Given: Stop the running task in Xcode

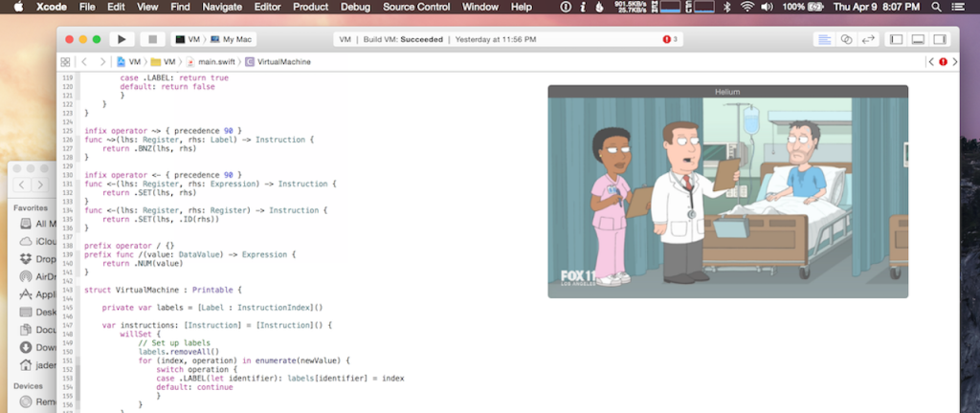Looking at the screenshot, I should 152,39.
